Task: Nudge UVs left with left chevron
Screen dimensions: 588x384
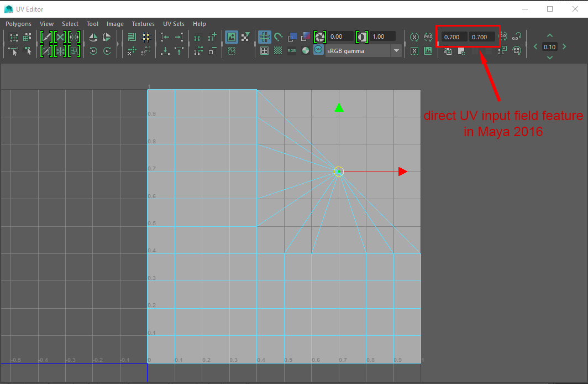Action: click(535, 46)
